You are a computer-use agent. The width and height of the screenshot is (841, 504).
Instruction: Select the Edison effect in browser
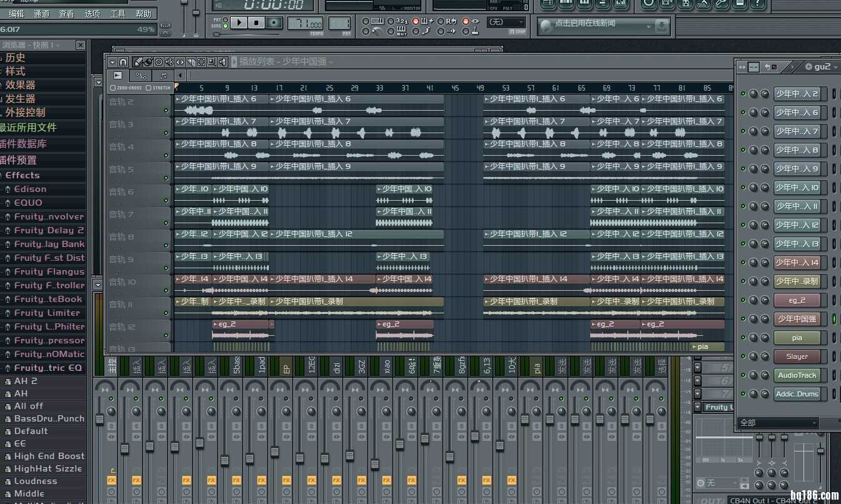point(30,189)
